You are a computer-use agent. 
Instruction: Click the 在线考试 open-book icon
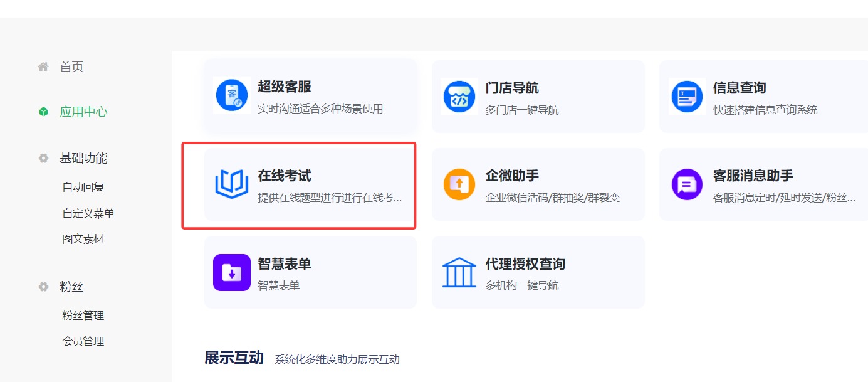click(x=232, y=184)
